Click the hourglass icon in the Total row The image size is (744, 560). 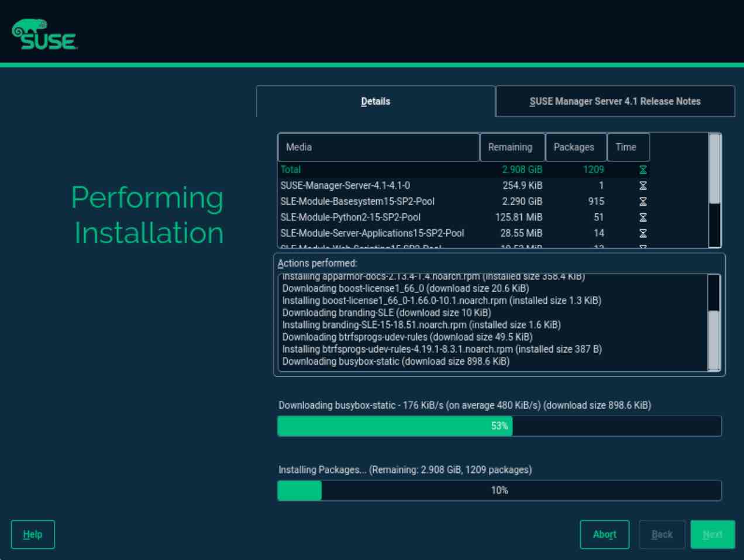coord(643,170)
